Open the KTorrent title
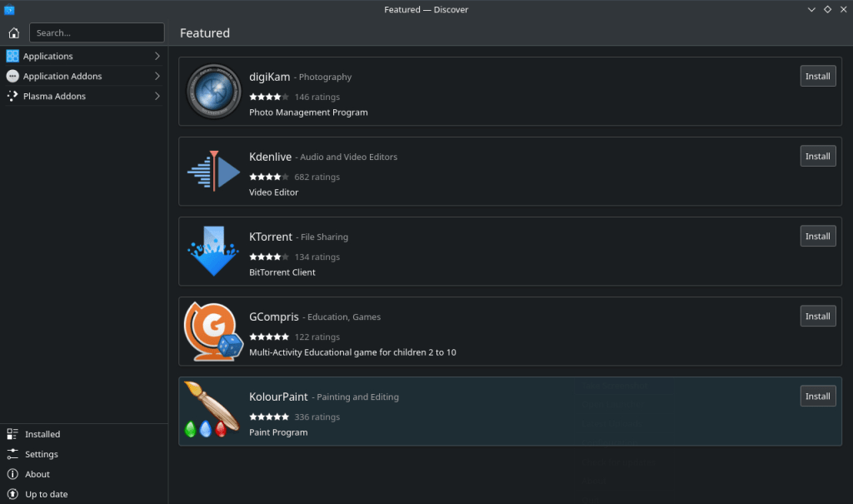853x504 pixels. (x=271, y=237)
